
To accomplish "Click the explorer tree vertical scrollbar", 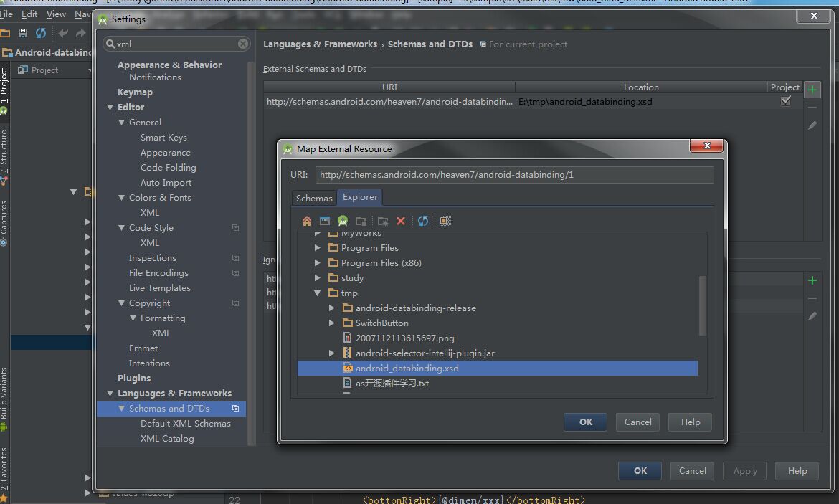I will (703, 306).
